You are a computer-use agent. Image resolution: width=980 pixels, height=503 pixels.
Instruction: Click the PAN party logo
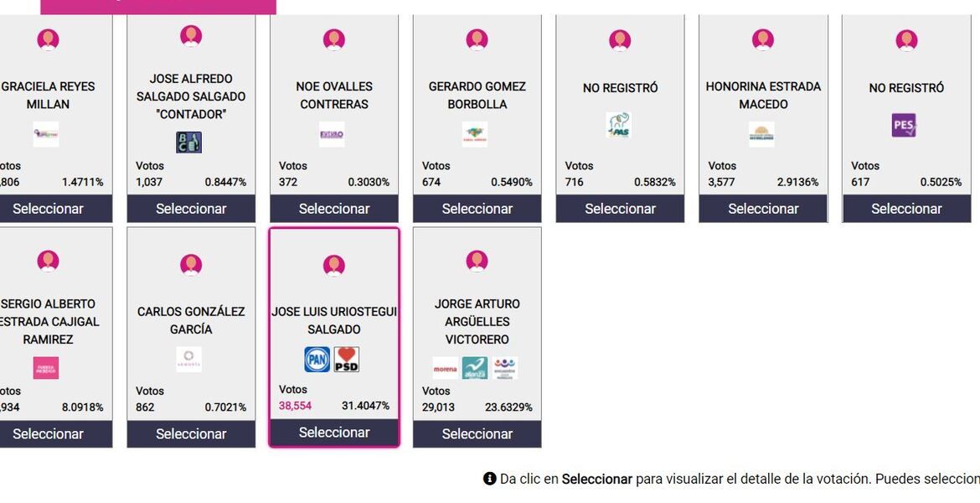click(x=317, y=360)
